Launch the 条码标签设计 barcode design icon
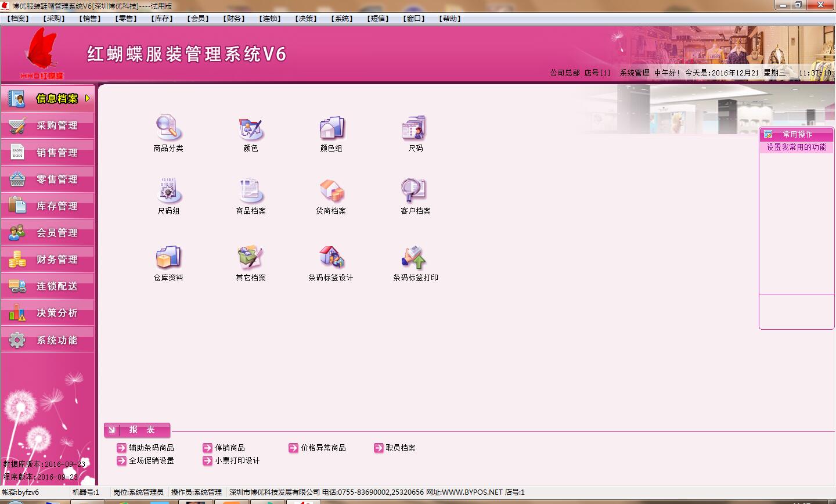This screenshot has width=836, height=504. pyautogui.click(x=331, y=257)
